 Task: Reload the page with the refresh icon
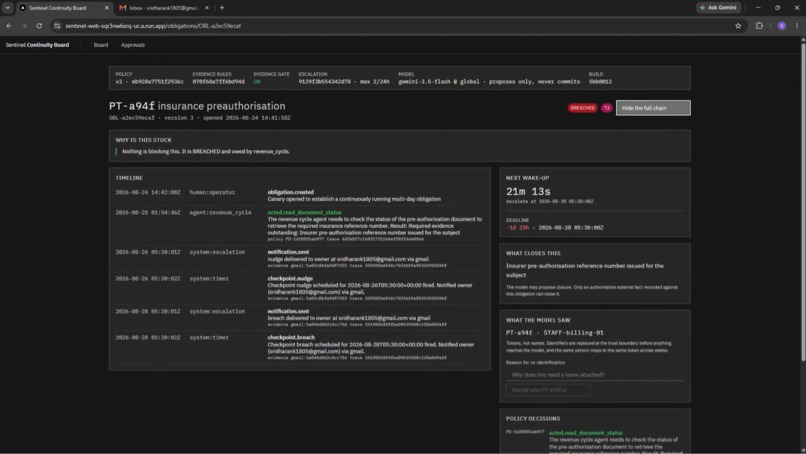tap(39, 26)
